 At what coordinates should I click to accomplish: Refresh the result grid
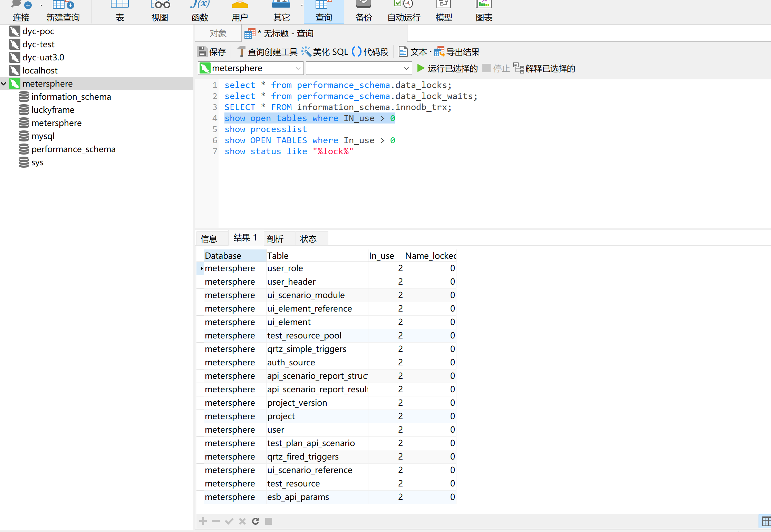coord(256,521)
